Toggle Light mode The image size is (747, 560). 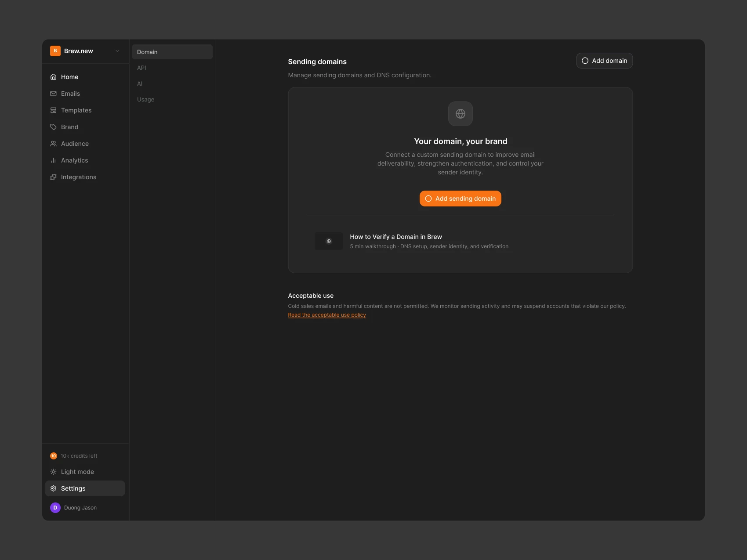point(85,472)
